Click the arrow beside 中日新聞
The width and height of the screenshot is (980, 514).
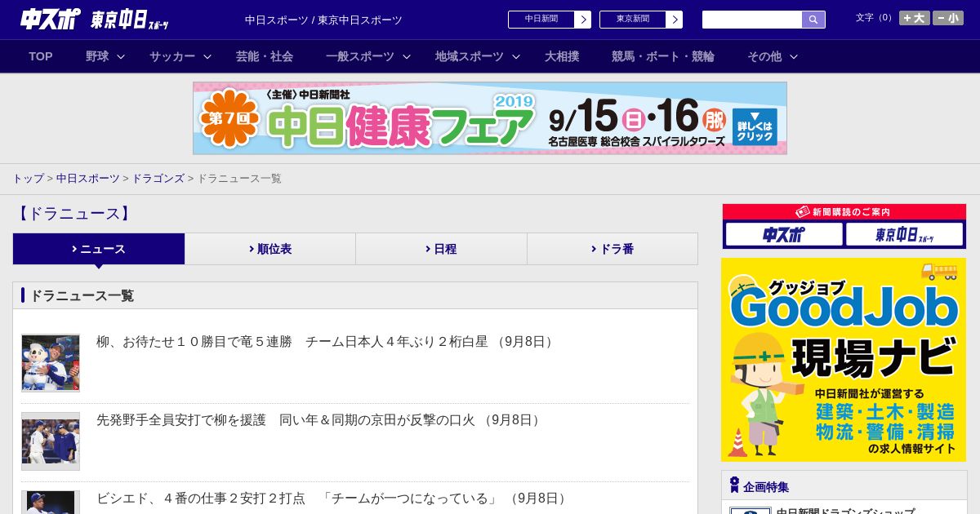(583, 20)
